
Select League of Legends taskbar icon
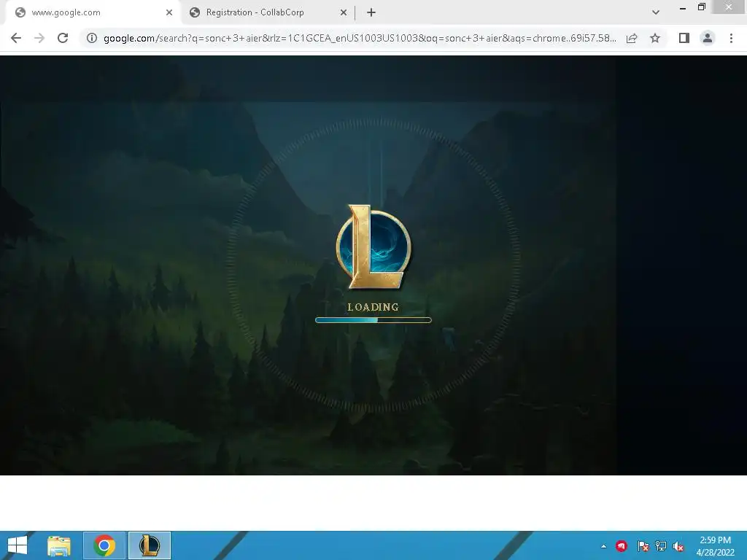149,545
